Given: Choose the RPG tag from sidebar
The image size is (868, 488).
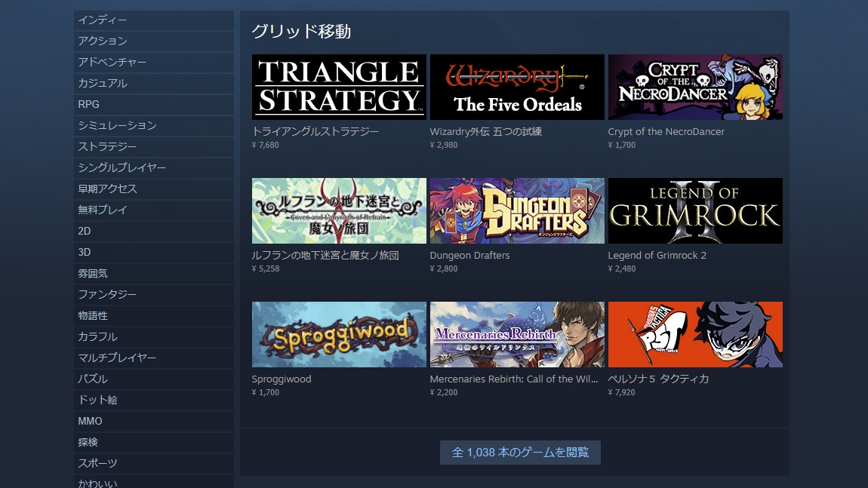Looking at the screenshot, I should (154, 105).
